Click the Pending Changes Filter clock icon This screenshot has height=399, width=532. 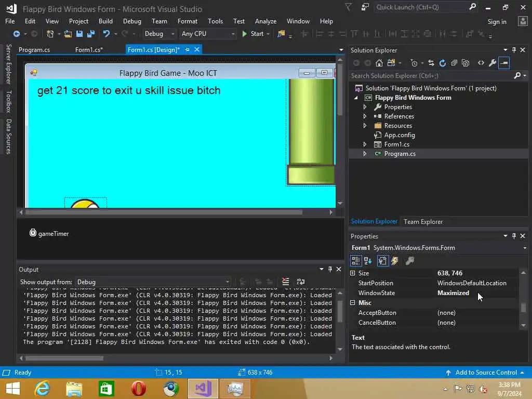(x=414, y=63)
